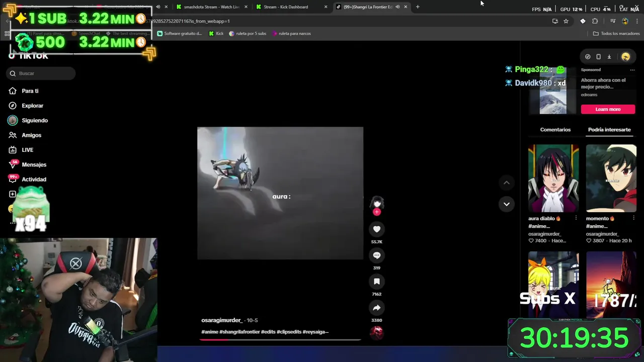
Task: Bookmark this page with the star icon
Action: pyautogui.click(x=566, y=21)
